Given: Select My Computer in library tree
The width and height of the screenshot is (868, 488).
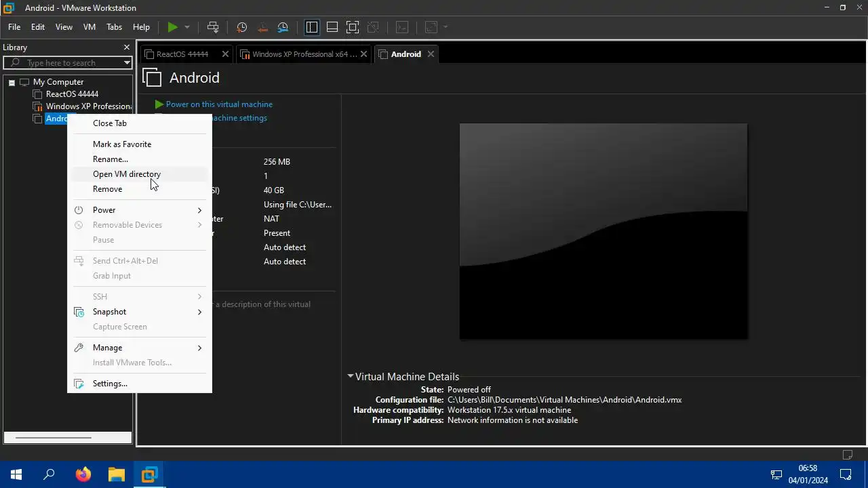Looking at the screenshot, I should pos(58,82).
